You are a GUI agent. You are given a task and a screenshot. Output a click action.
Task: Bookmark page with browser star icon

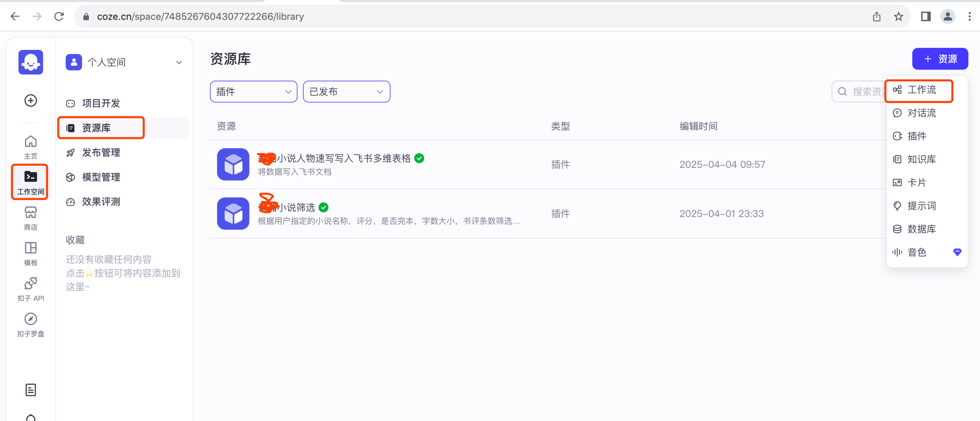(x=898, y=16)
